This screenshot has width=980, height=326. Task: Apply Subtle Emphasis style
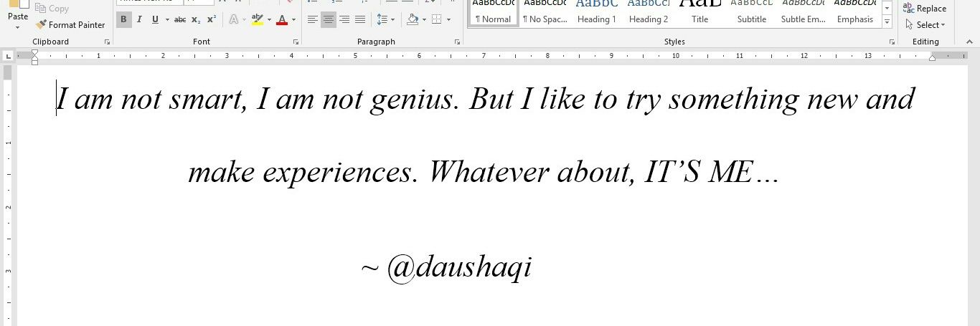(804, 12)
